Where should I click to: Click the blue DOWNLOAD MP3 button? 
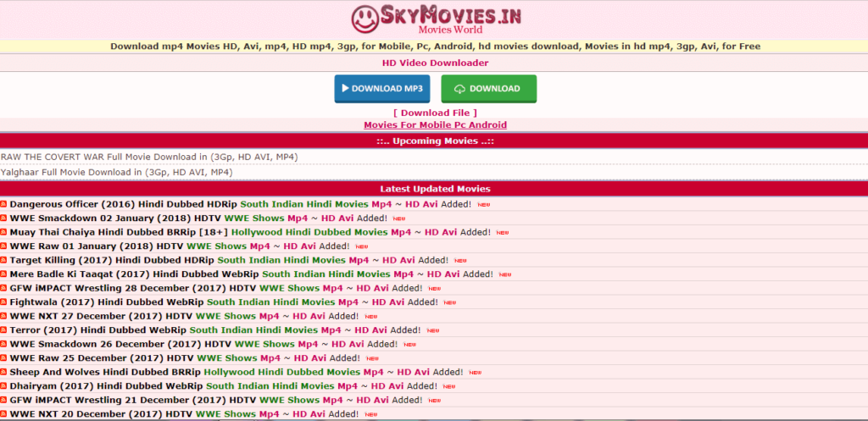coord(382,88)
